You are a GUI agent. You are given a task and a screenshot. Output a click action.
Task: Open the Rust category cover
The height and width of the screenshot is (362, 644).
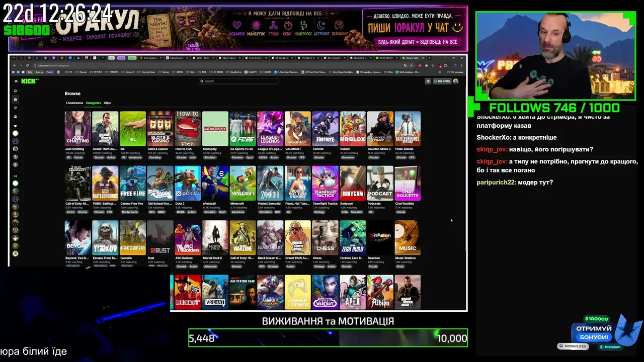160,237
